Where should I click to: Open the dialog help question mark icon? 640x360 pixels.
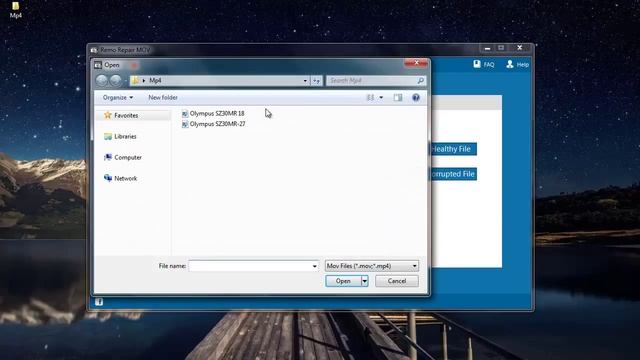pyautogui.click(x=416, y=98)
